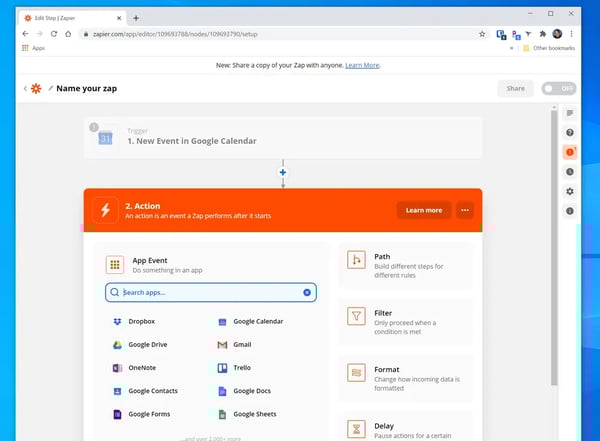This screenshot has width=600, height=441.
Task: Pick Gmail as action app
Action: pos(234,345)
